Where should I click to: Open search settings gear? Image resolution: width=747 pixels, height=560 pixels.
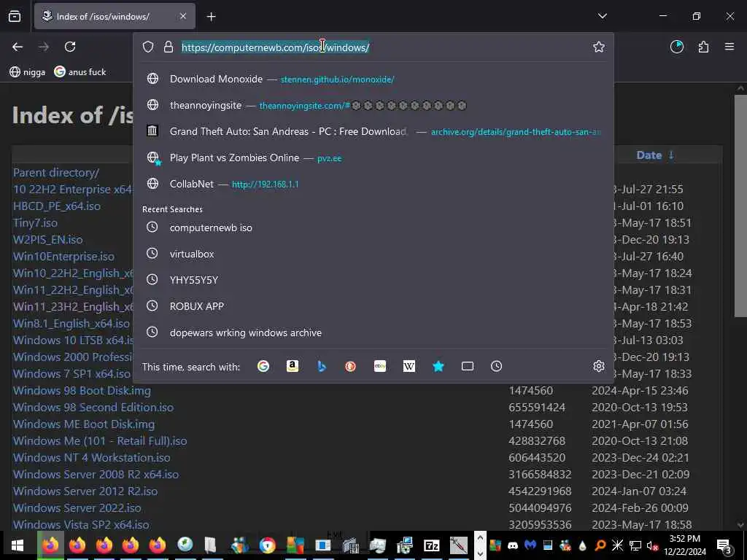tap(599, 366)
